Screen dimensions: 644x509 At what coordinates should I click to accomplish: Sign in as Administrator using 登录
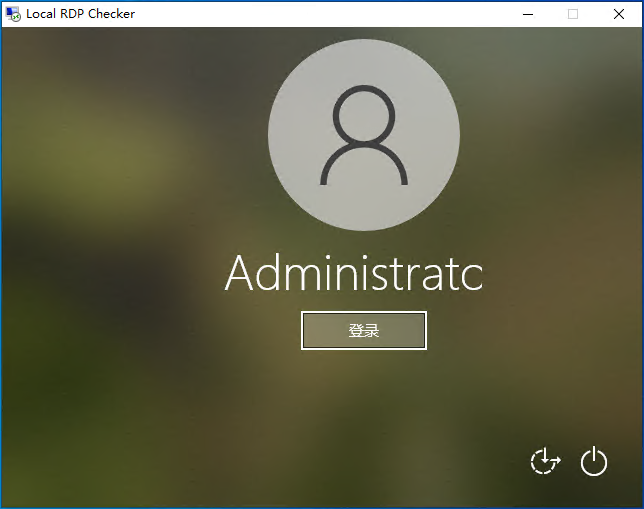(x=364, y=331)
